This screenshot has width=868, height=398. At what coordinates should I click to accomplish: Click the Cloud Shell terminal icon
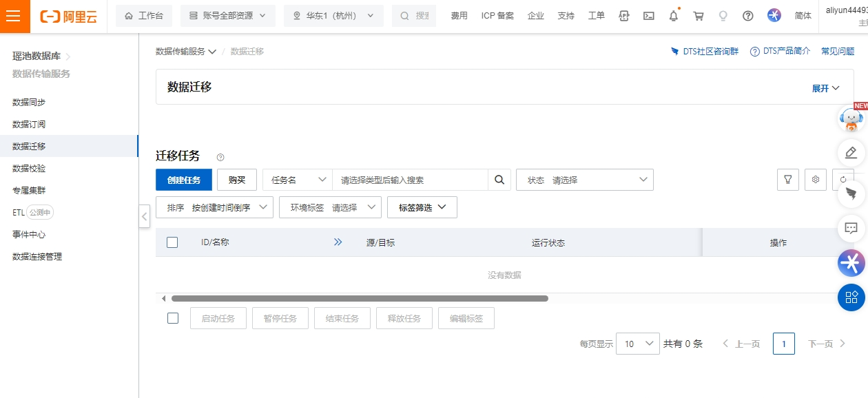[x=648, y=16]
